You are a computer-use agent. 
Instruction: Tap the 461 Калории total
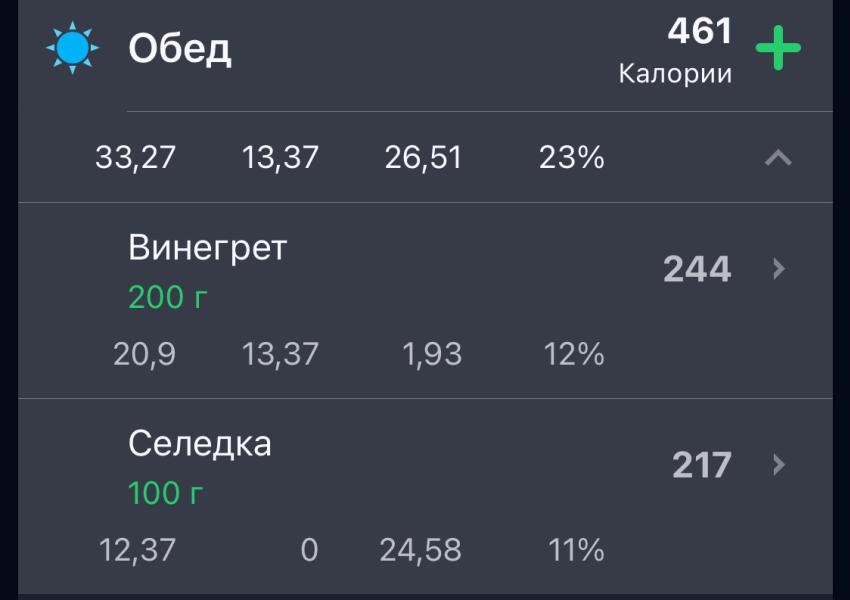(x=675, y=50)
